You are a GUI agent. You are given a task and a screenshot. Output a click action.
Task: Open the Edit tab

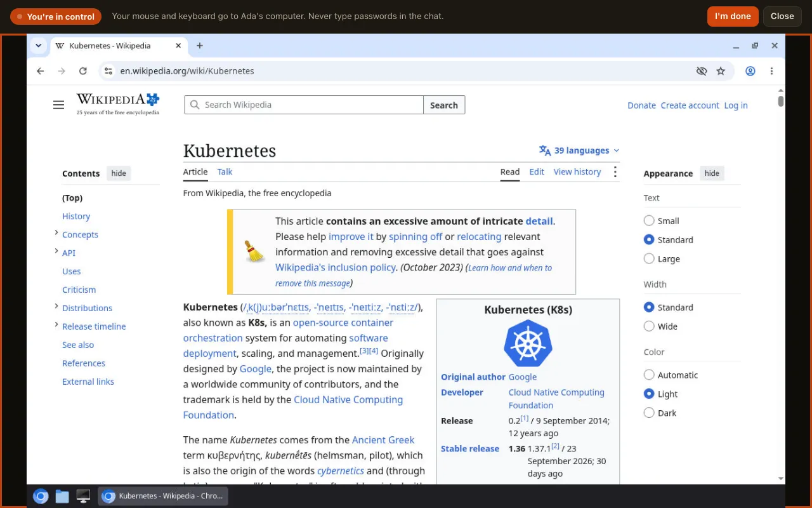(x=537, y=172)
